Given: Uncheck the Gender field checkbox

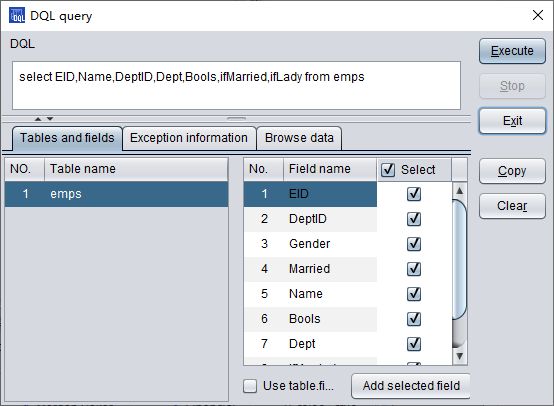Looking at the screenshot, I should point(414,244).
